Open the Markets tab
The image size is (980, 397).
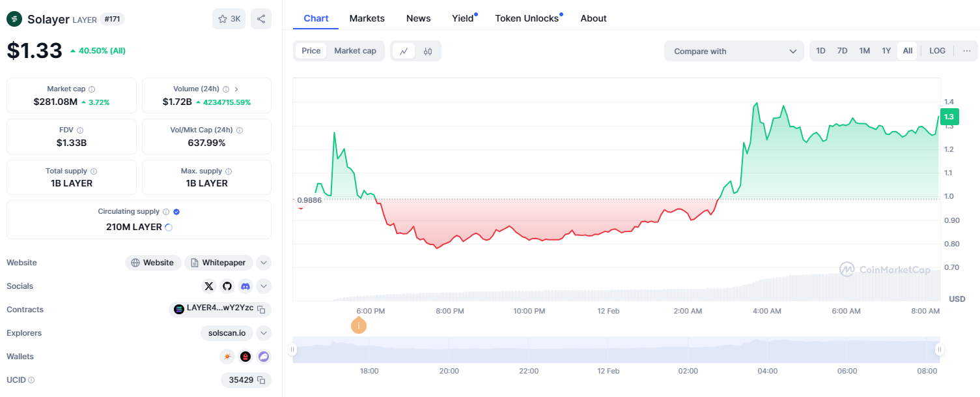pyautogui.click(x=367, y=18)
